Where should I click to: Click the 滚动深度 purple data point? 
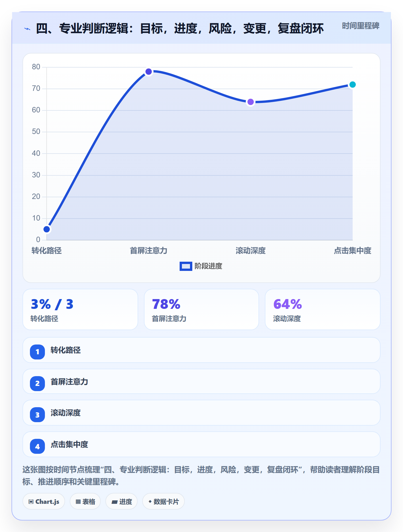pos(251,102)
